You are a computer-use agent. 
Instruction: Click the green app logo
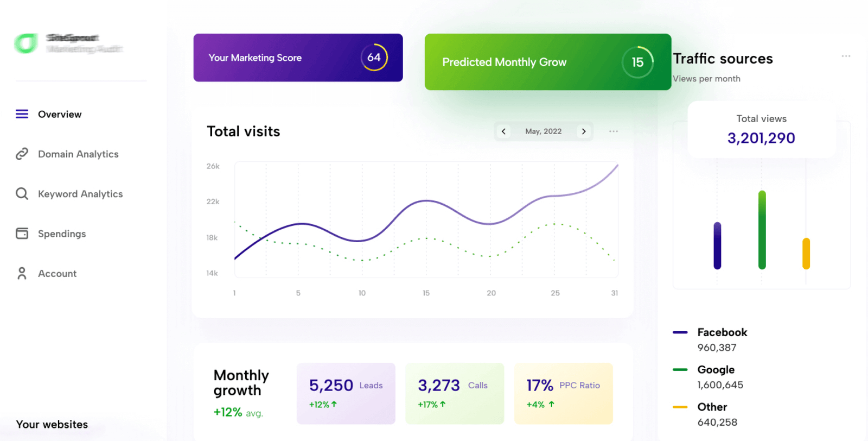pyautogui.click(x=25, y=43)
